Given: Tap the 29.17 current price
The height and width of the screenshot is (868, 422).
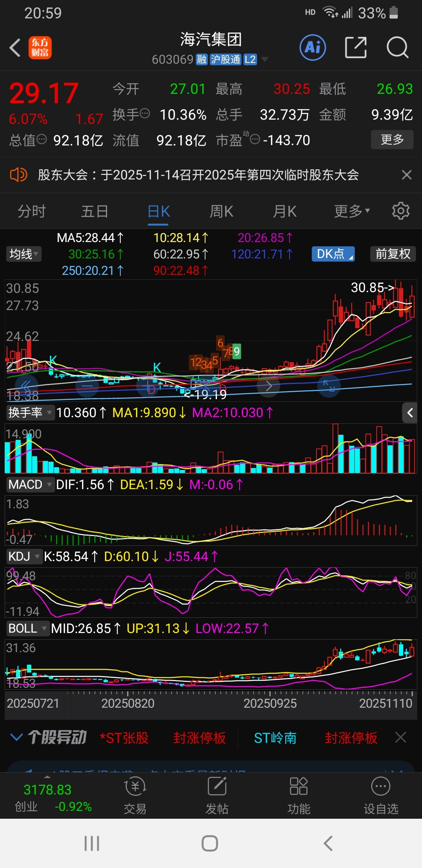Looking at the screenshot, I should [44, 93].
